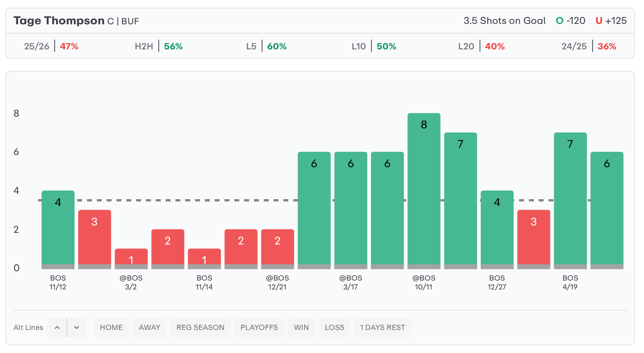Filter games by LOSS
Image resolution: width=644 pixels, height=353 pixels.
(334, 327)
